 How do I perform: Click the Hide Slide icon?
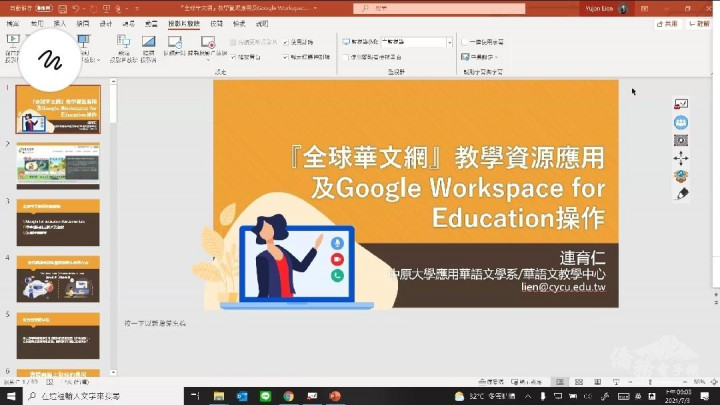pos(148,42)
